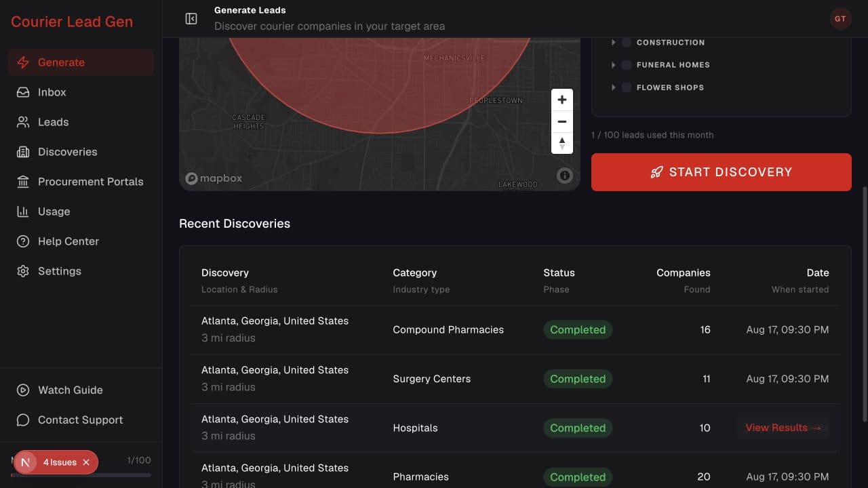Image resolution: width=868 pixels, height=488 pixels.
Task: Click the Inbox tray icon
Action: point(23,92)
